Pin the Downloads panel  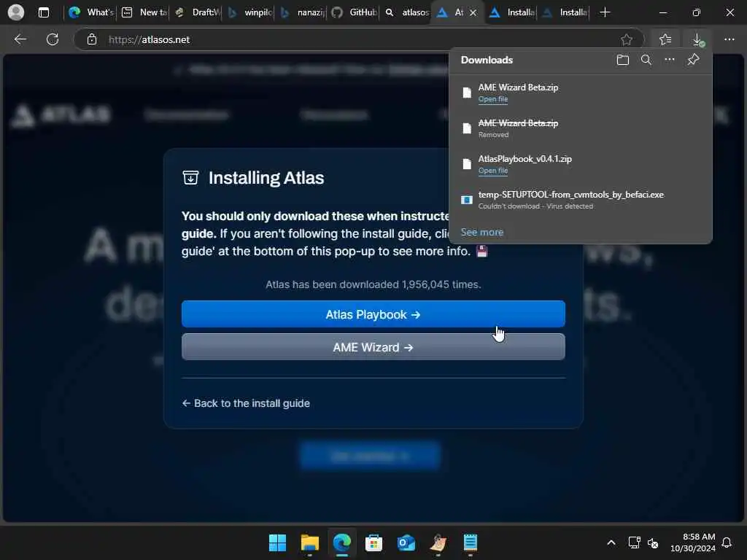point(693,60)
